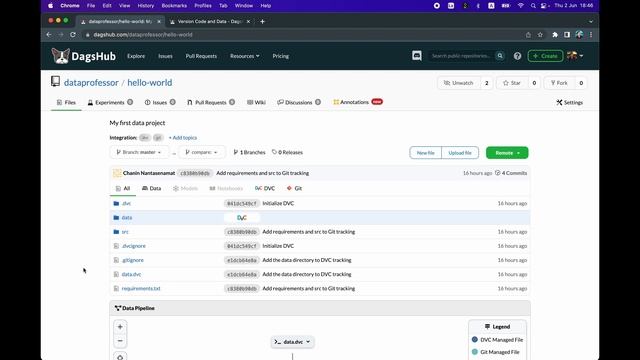
Task: Zoom in the data pipeline graph
Action: click(x=120, y=327)
